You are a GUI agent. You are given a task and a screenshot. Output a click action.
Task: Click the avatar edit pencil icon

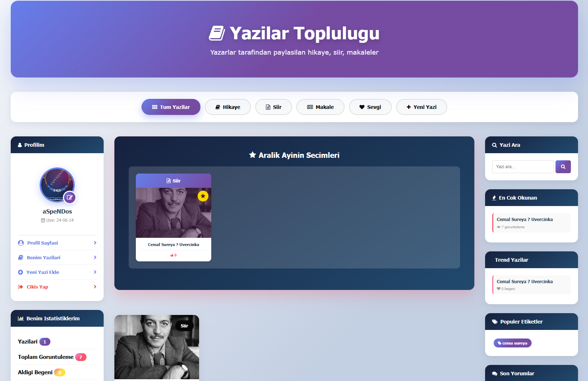pos(70,197)
